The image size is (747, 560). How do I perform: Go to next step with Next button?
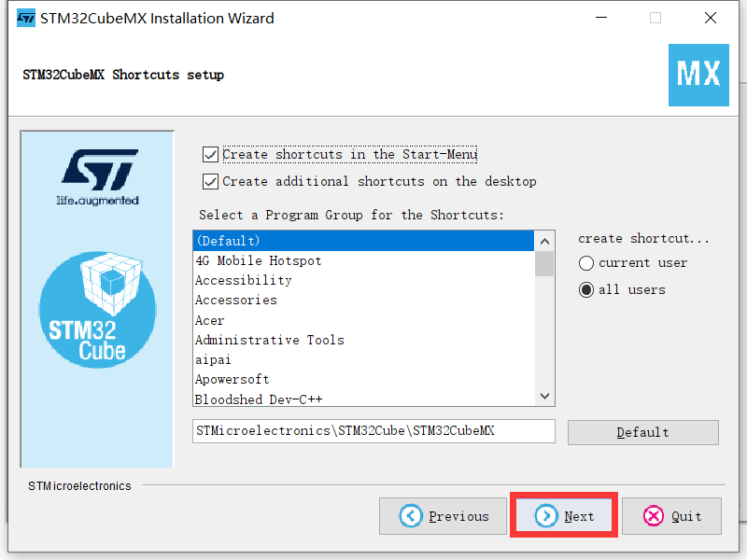click(565, 516)
